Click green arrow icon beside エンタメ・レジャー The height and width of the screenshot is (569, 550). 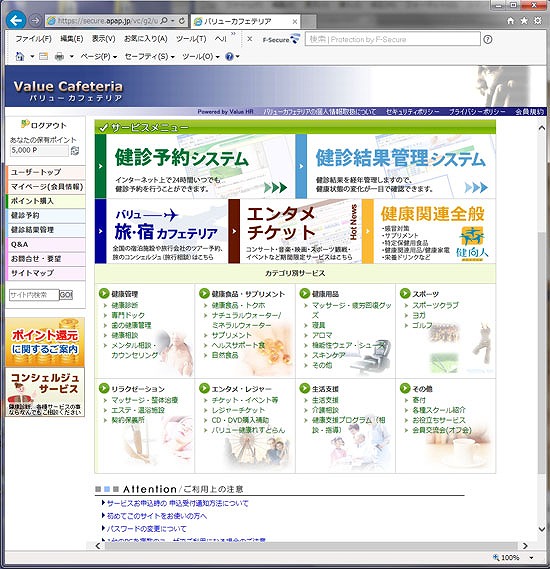click(x=204, y=388)
